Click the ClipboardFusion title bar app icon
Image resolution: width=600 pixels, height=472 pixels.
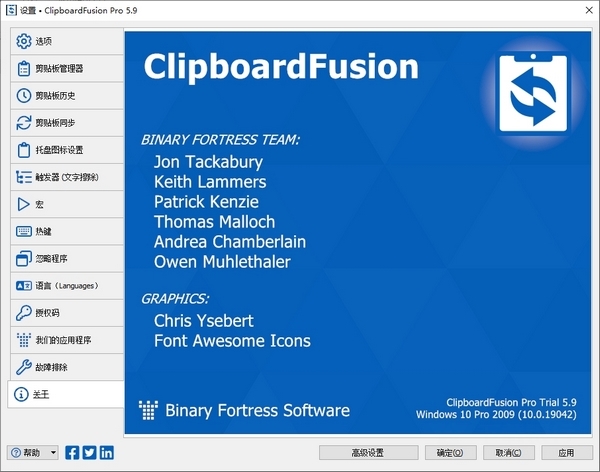pyautogui.click(x=11, y=10)
